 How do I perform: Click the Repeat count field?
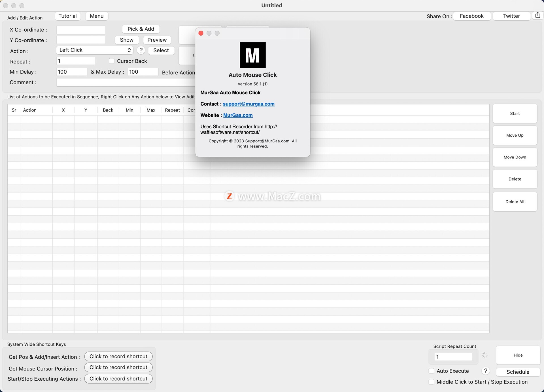click(76, 61)
